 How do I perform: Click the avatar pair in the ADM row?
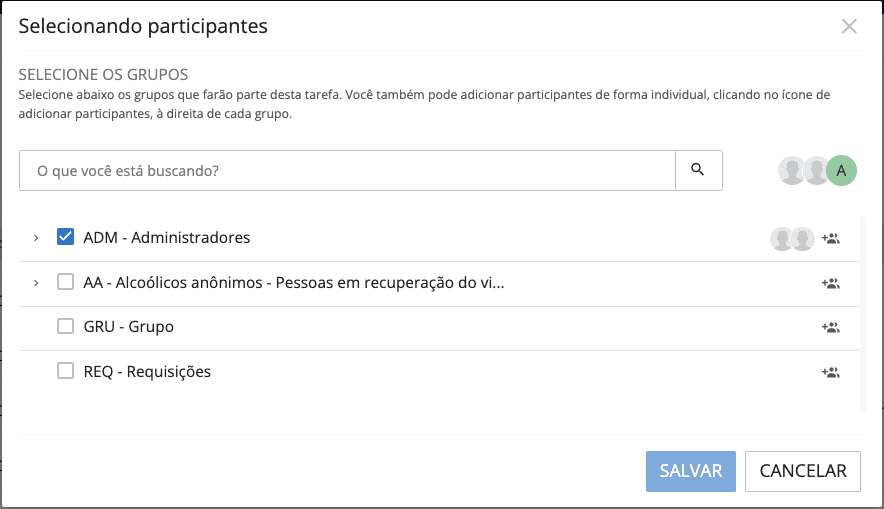[x=792, y=239]
